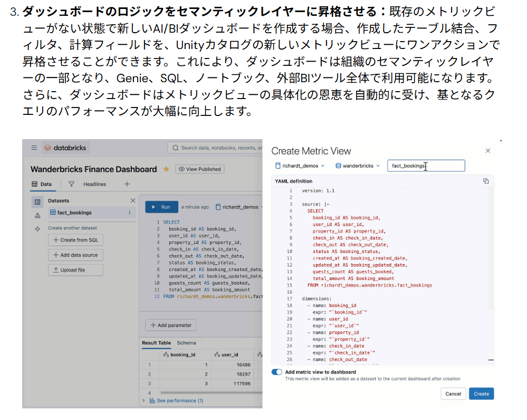The width and height of the screenshot is (527, 420).
Task: Click the search data input box
Action: coord(215,148)
